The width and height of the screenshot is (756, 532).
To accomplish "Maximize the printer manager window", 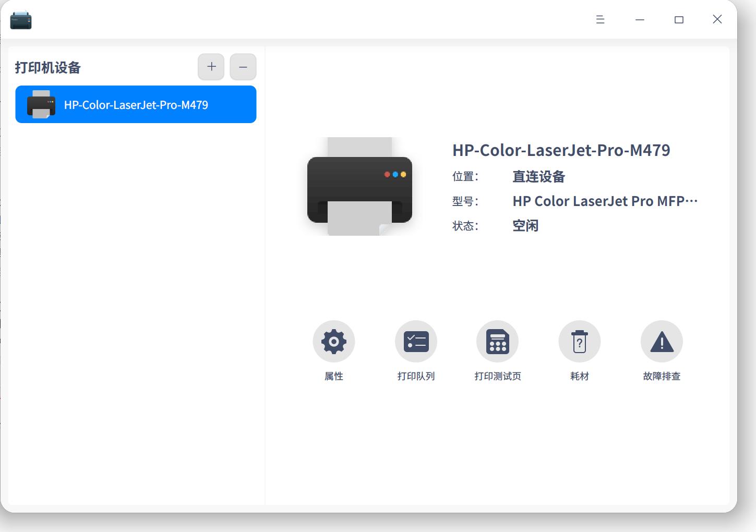I will (x=679, y=20).
